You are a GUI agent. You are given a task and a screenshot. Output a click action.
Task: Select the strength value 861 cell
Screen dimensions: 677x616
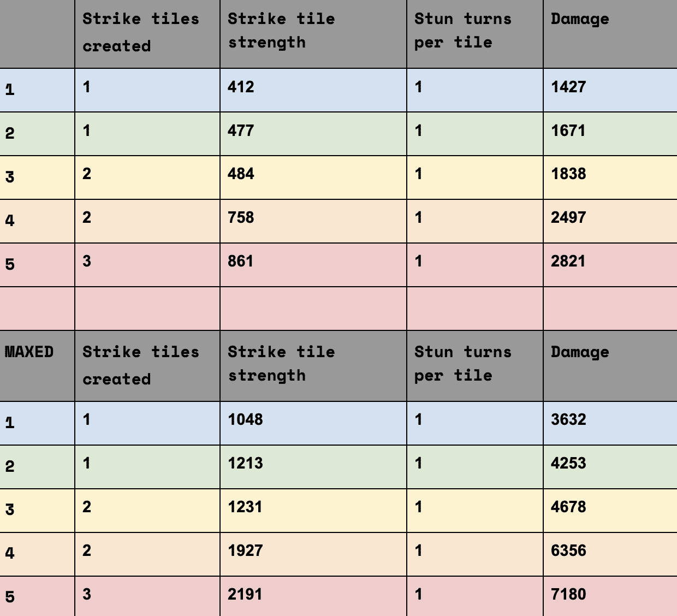pos(313,265)
